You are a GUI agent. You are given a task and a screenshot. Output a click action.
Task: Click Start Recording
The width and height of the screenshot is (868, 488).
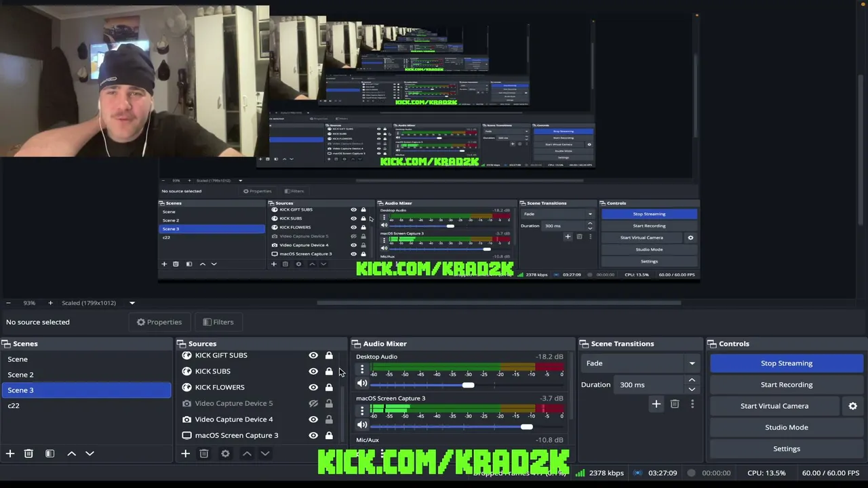click(x=787, y=384)
